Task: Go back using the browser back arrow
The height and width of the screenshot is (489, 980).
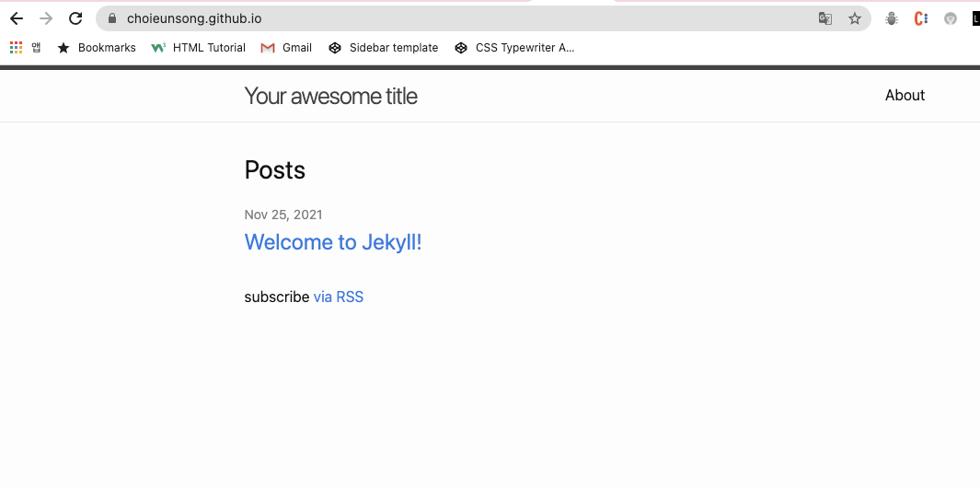Action: click(17, 18)
